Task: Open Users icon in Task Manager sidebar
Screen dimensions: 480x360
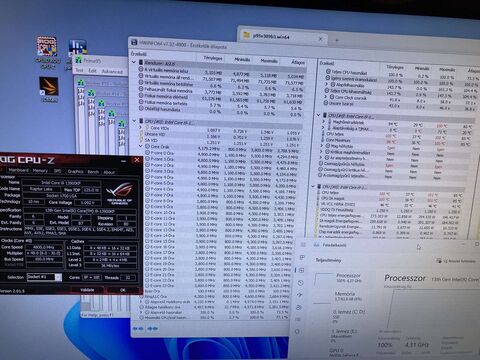Action: tap(299, 307)
